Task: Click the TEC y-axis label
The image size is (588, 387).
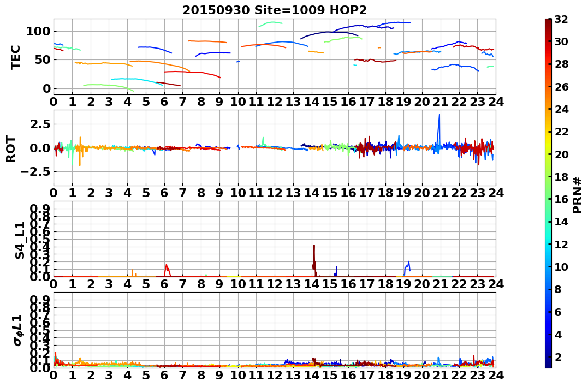Action: pos(15,57)
